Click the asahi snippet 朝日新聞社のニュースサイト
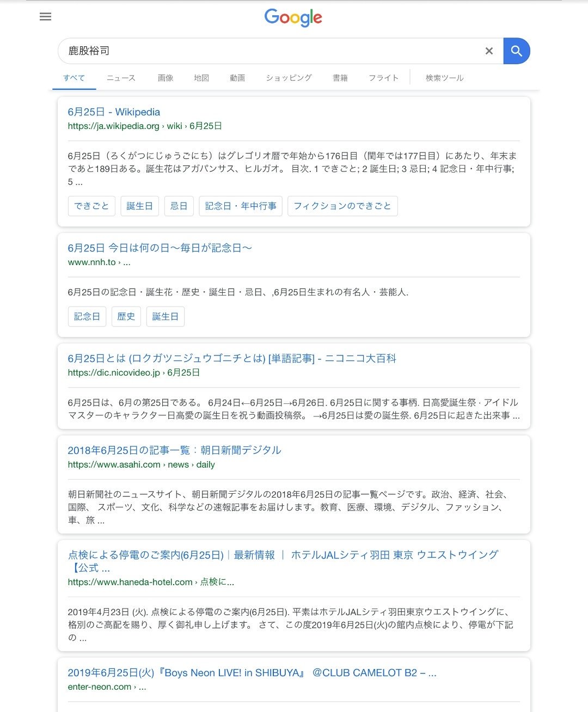The width and height of the screenshot is (588, 712). (289, 507)
